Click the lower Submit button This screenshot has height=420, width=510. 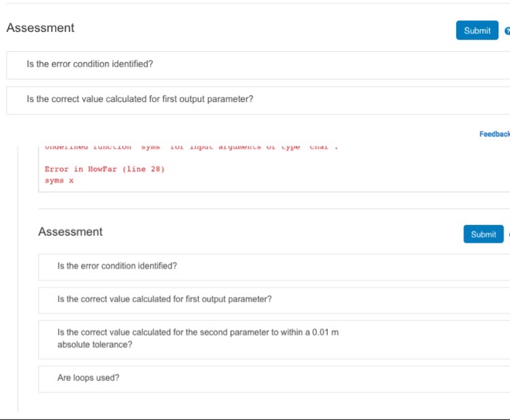pos(483,234)
